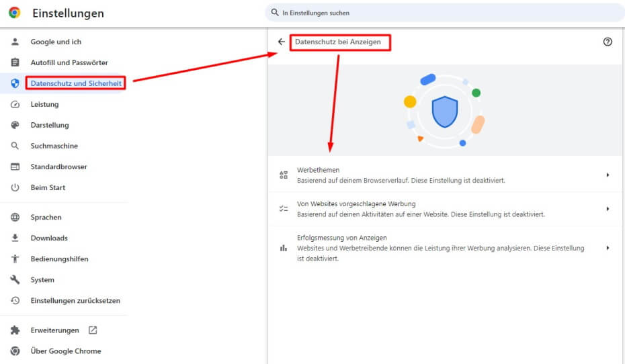
Task: Click the power icon for Beim Start
Action: [15, 187]
